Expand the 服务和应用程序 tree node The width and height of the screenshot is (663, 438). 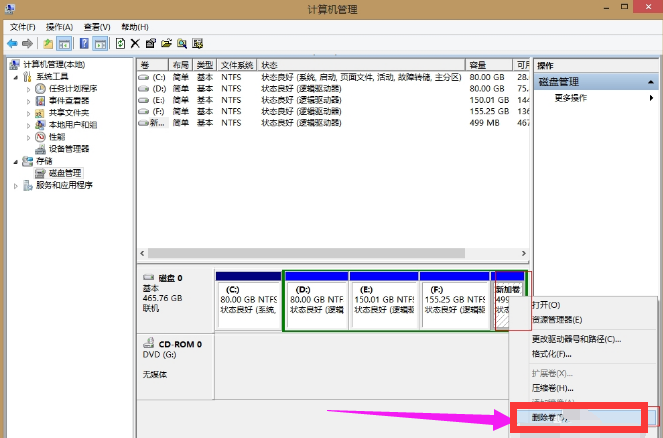(15, 185)
